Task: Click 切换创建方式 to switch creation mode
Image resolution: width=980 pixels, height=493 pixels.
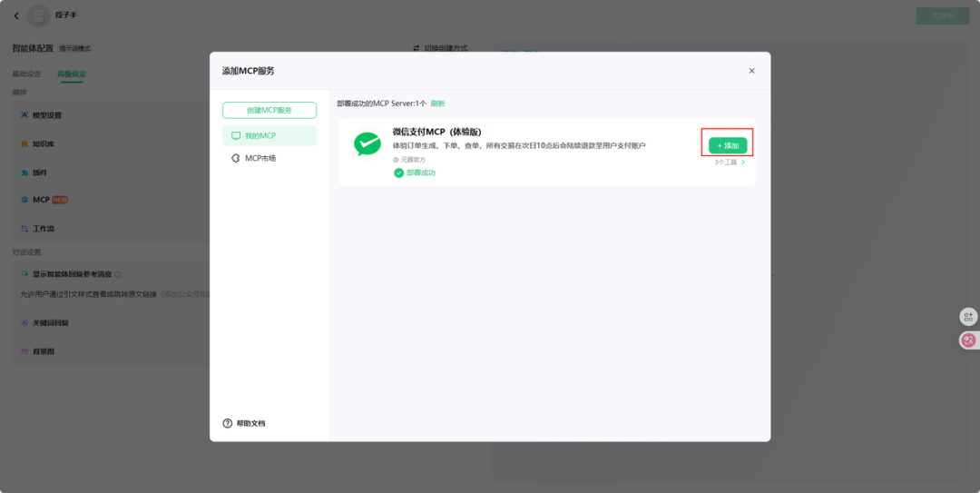Action: pos(440,48)
